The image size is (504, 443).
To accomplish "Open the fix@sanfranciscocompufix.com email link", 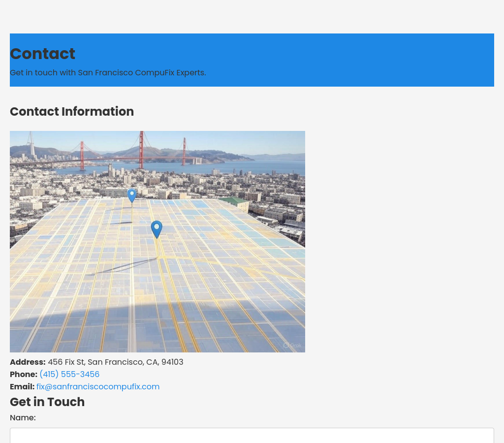I will [98, 387].
